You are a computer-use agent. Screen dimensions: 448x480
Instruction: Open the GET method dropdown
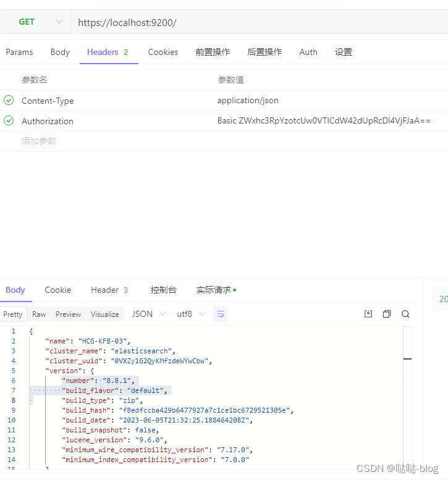tap(35, 22)
